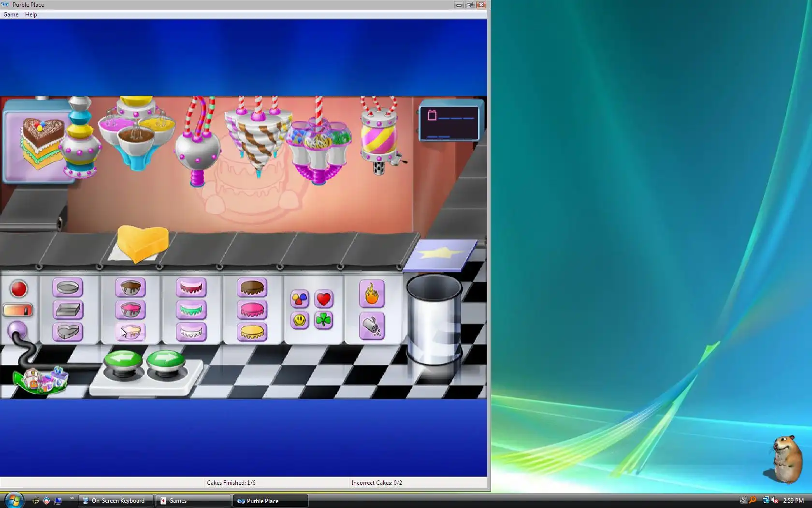Choose the strawberry pink batter flavor
Screen dimensions: 812x508
[x=130, y=310]
